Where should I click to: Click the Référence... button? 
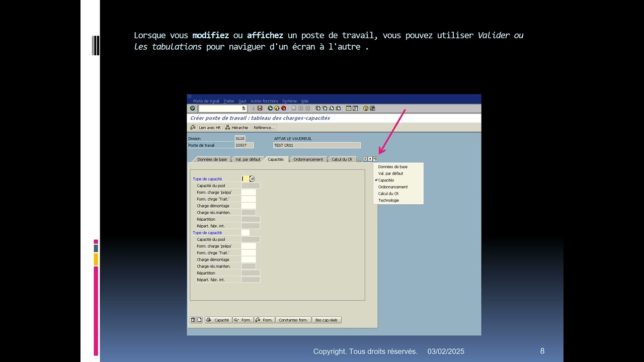(264, 128)
